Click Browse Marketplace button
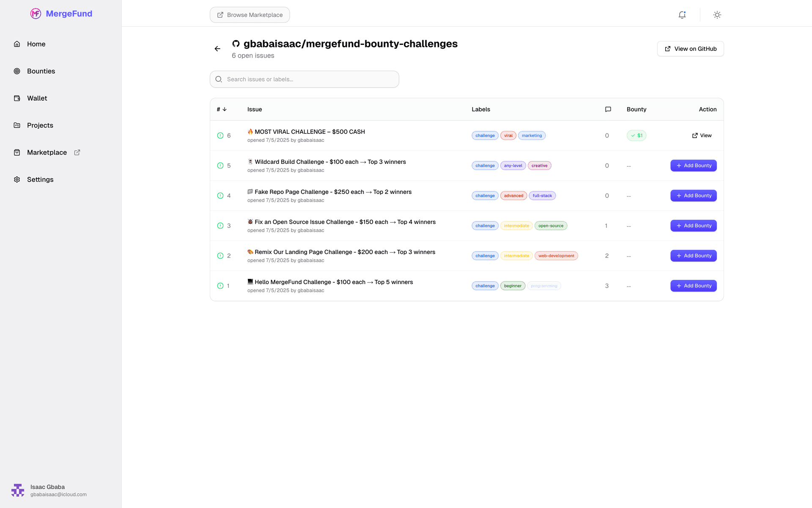The width and height of the screenshot is (812, 508). click(x=250, y=15)
